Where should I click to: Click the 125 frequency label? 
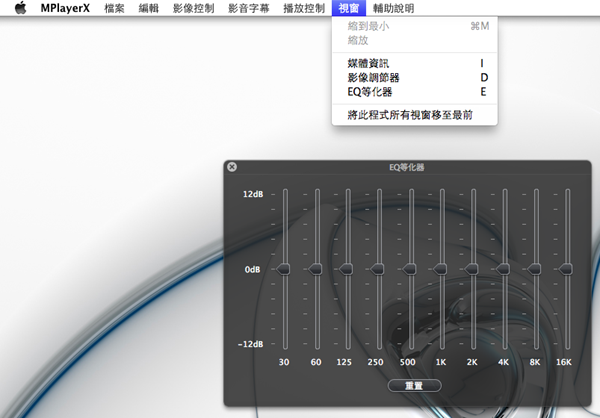(344, 362)
